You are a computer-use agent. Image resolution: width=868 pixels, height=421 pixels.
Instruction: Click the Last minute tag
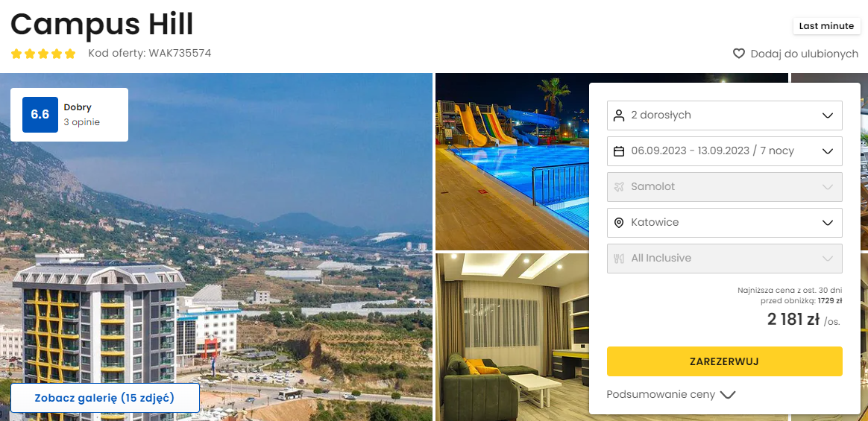click(826, 26)
